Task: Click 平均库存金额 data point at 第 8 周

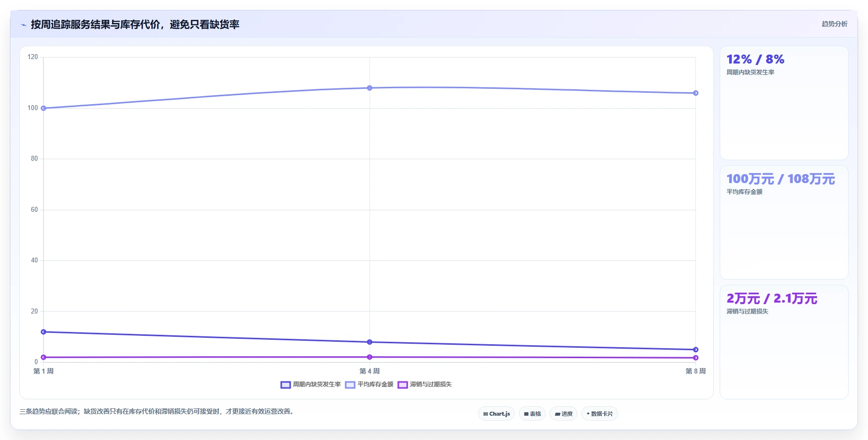Action: [695, 93]
